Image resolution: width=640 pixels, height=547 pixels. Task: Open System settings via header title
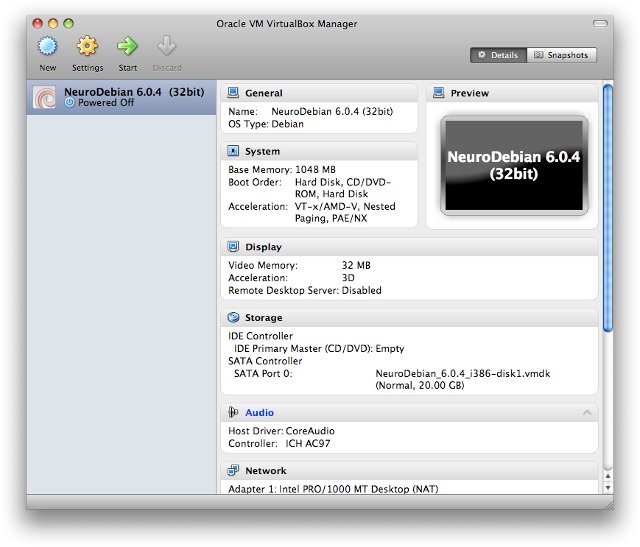tap(262, 151)
